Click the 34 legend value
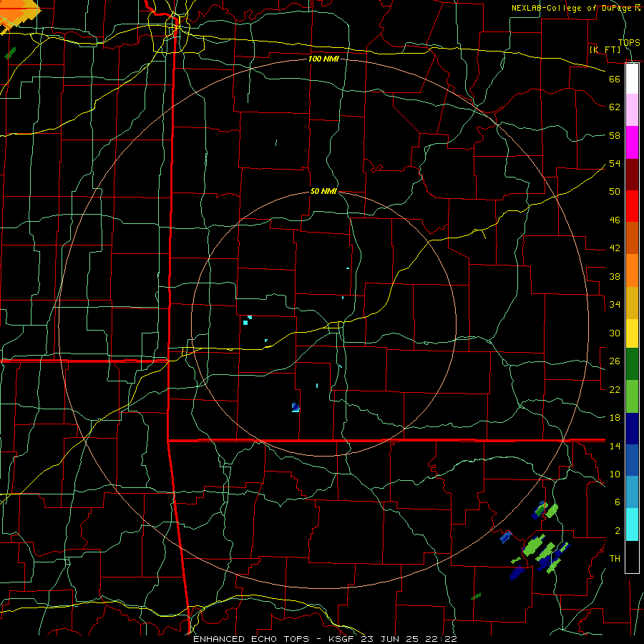 pyautogui.click(x=615, y=304)
